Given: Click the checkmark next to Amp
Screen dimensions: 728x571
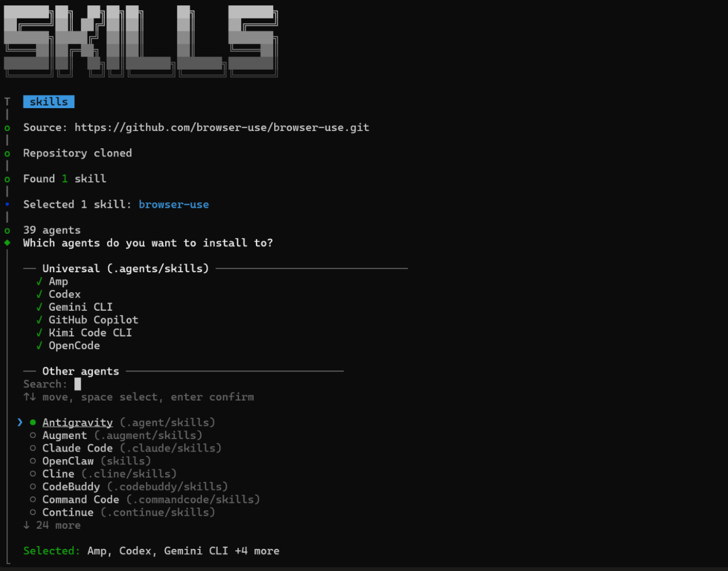Looking at the screenshot, I should (39, 281).
